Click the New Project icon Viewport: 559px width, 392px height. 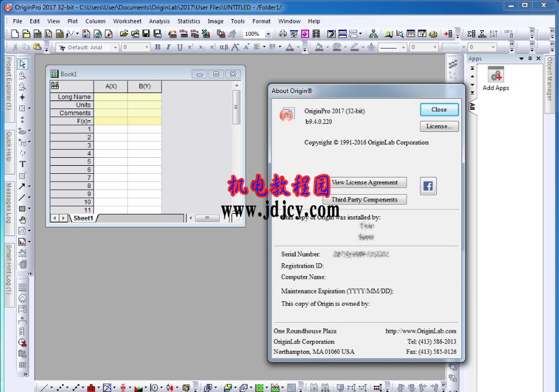coord(15,34)
